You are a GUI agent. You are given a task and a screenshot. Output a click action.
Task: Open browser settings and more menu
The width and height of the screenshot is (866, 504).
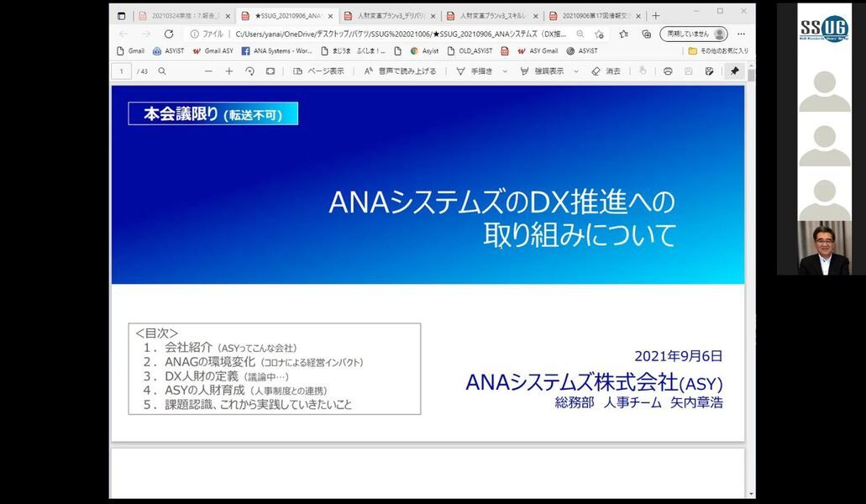point(741,34)
